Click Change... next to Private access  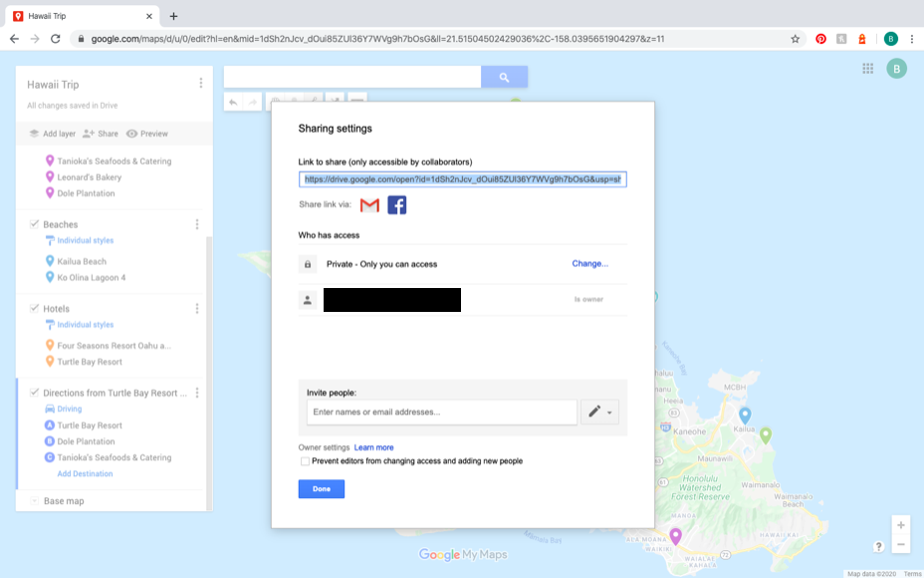pyautogui.click(x=589, y=264)
